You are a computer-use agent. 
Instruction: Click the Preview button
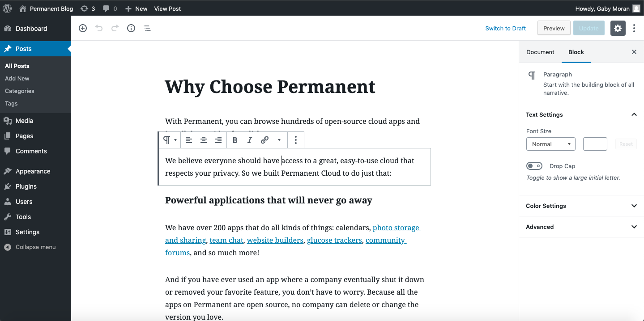(x=554, y=28)
